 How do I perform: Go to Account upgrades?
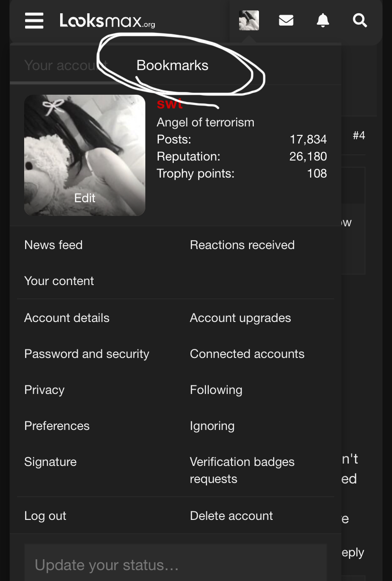240,318
